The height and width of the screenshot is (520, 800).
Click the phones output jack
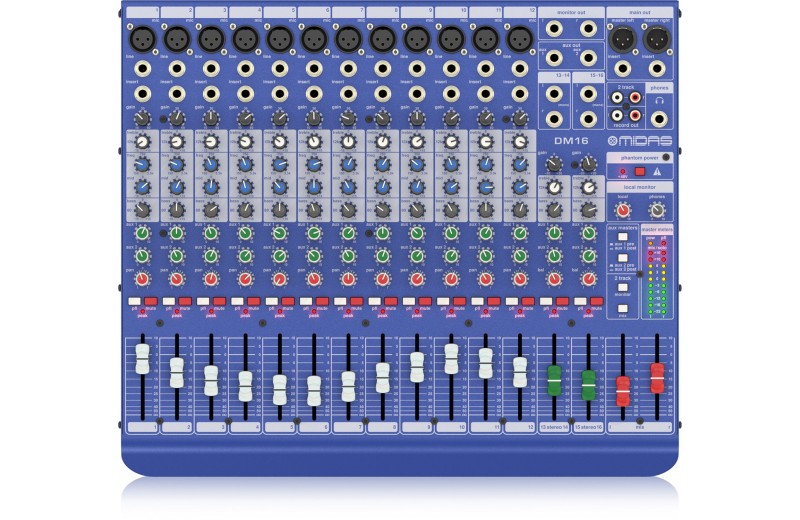[659, 119]
